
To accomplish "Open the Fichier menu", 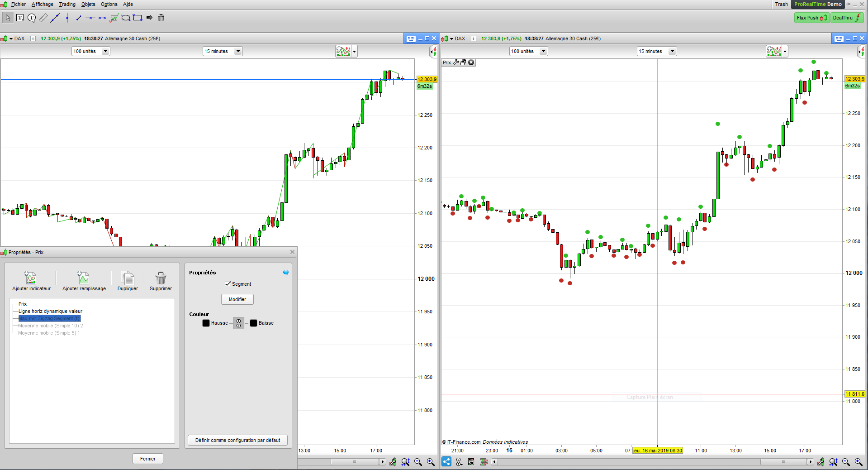I will pyautogui.click(x=19, y=4).
